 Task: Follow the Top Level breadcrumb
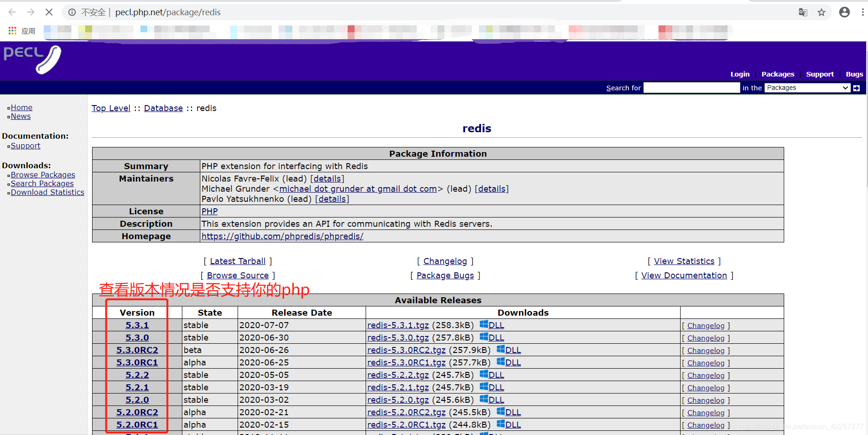[x=111, y=108]
